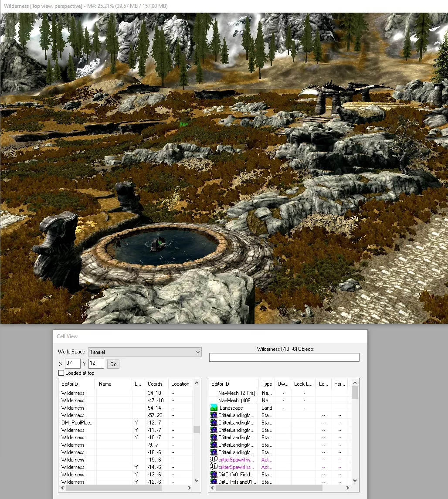
Task: Toggle the Loaded at top checkbox
Action: click(61, 373)
